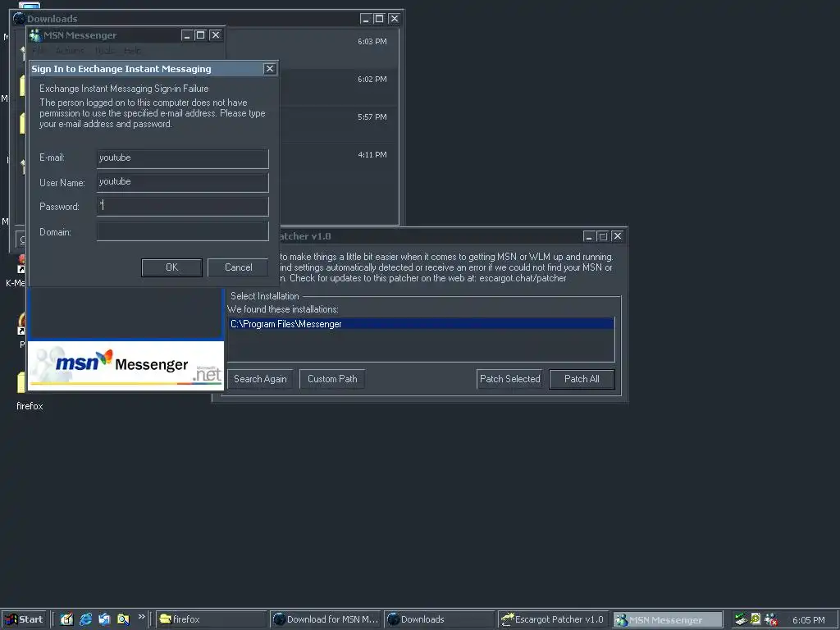Open the first quick launch notepad icon
Viewport: 840px width, 630px height.
(x=66, y=619)
